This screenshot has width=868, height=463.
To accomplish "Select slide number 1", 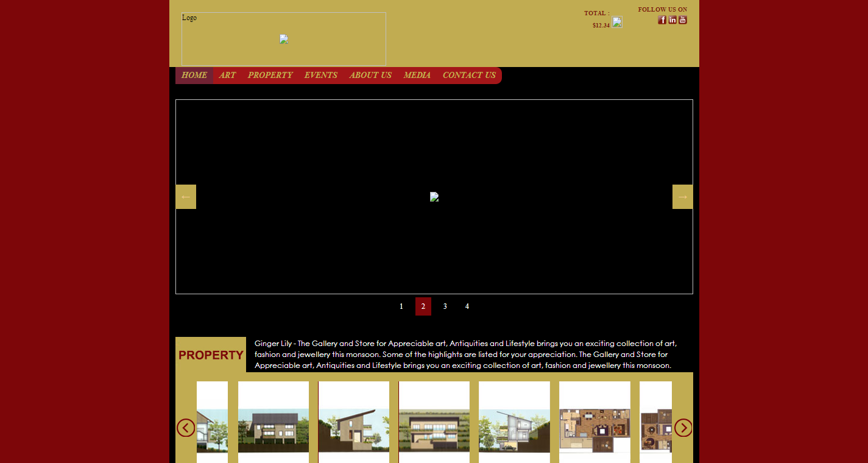I will click(x=401, y=306).
